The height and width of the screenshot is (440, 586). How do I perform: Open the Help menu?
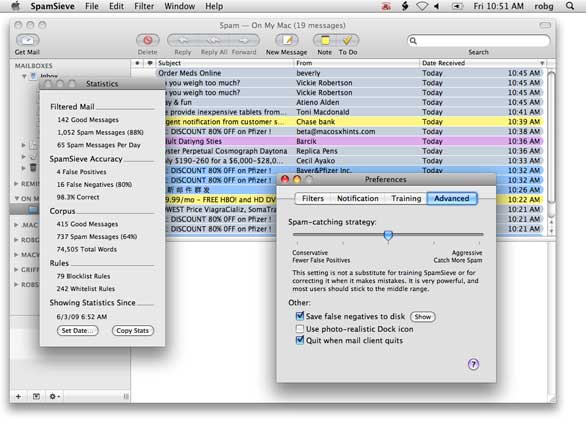tap(214, 6)
